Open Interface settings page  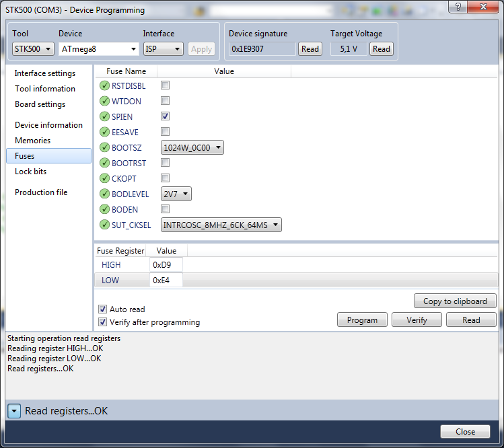[x=45, y=73]
